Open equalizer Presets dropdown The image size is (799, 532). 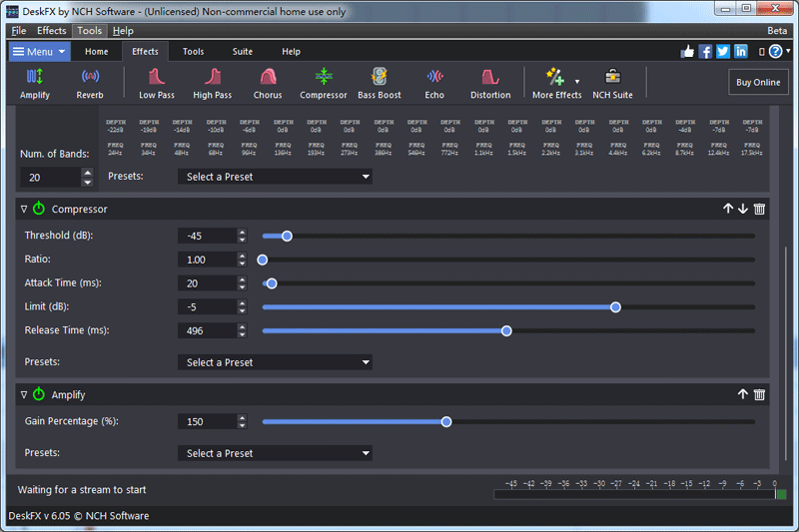tap(275, 177)
